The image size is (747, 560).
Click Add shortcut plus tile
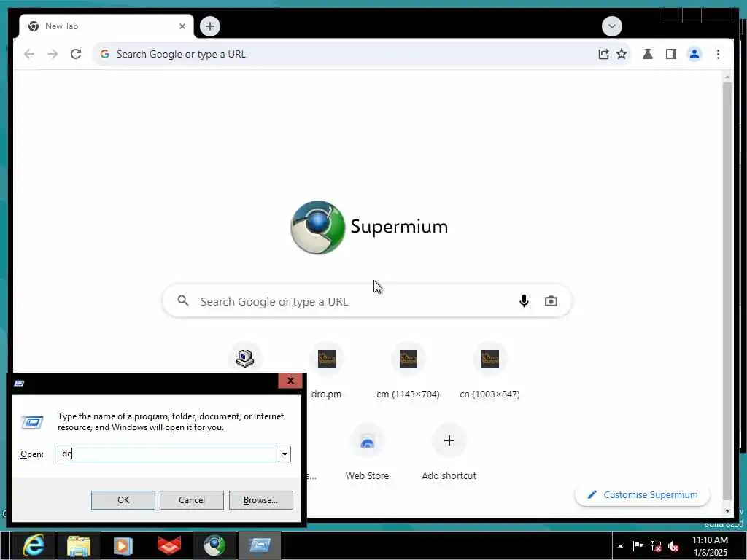click(449, 452)
